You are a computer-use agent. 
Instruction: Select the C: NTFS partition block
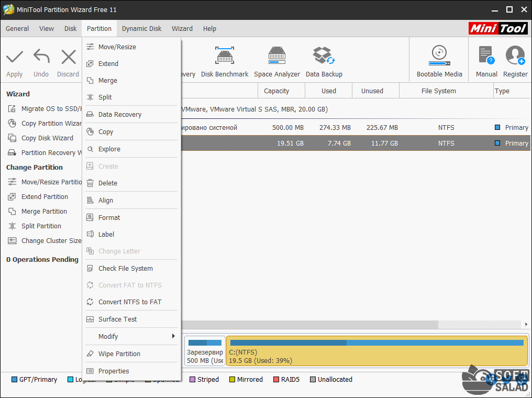pos(376,351)
